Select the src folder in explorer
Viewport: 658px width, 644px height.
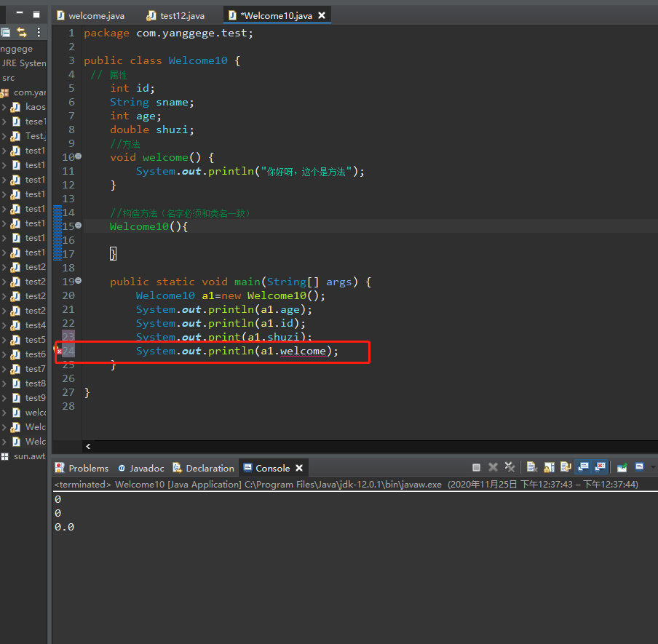[9, 78]
